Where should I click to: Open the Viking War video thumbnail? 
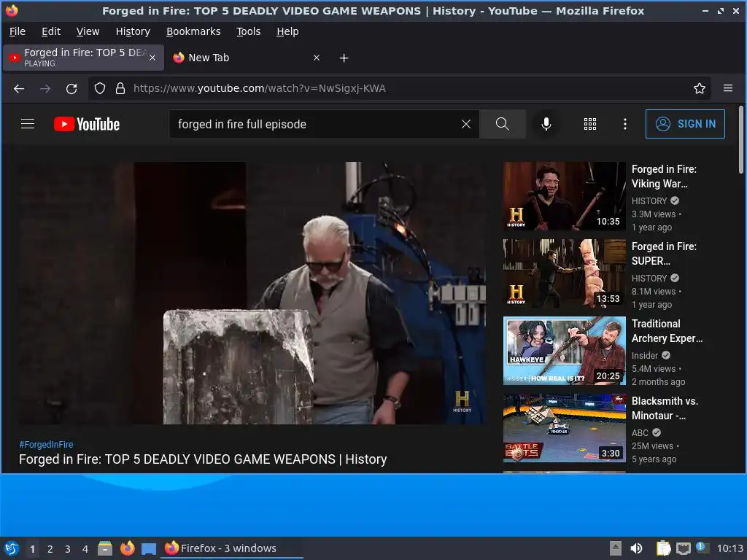pos(565,196)
